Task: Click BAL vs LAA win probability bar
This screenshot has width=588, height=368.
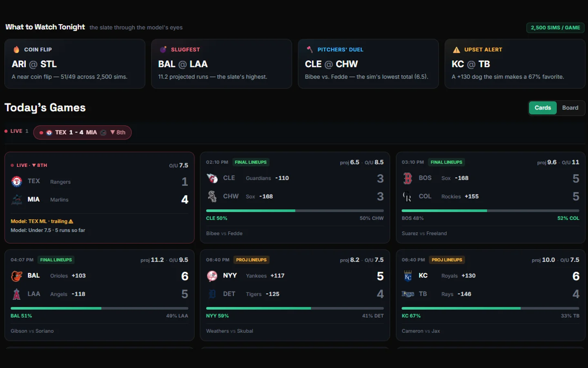Action: click(99, 308)
